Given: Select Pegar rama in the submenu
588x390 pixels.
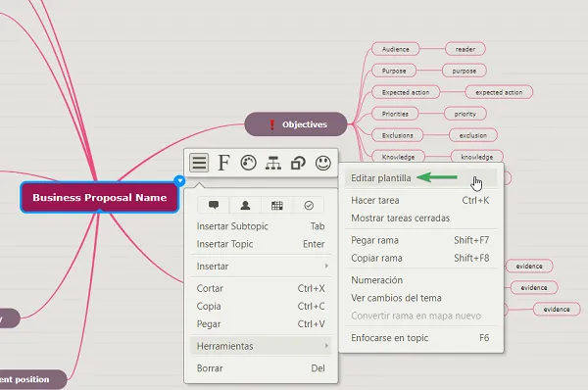Looking at the screenshot, I should (420, 240).
